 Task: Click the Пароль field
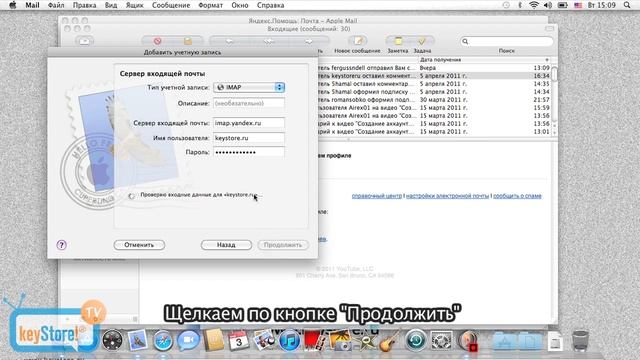pos(249,152)
